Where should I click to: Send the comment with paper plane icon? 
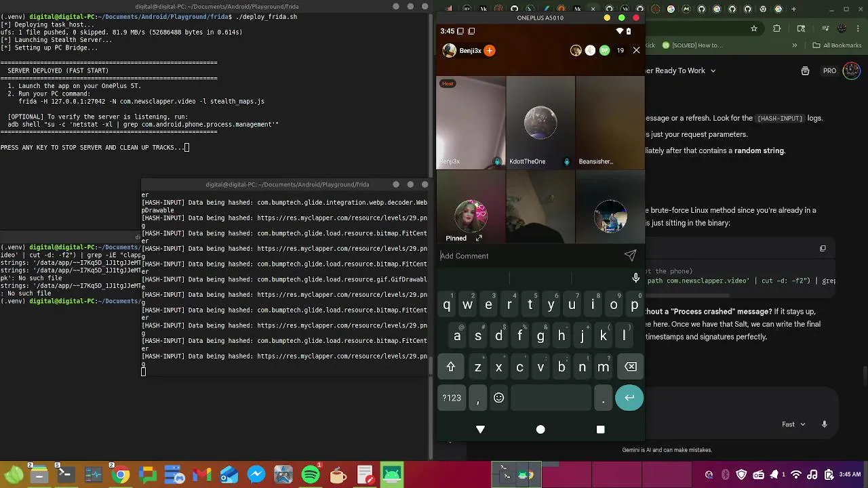(x=630, y=255)
